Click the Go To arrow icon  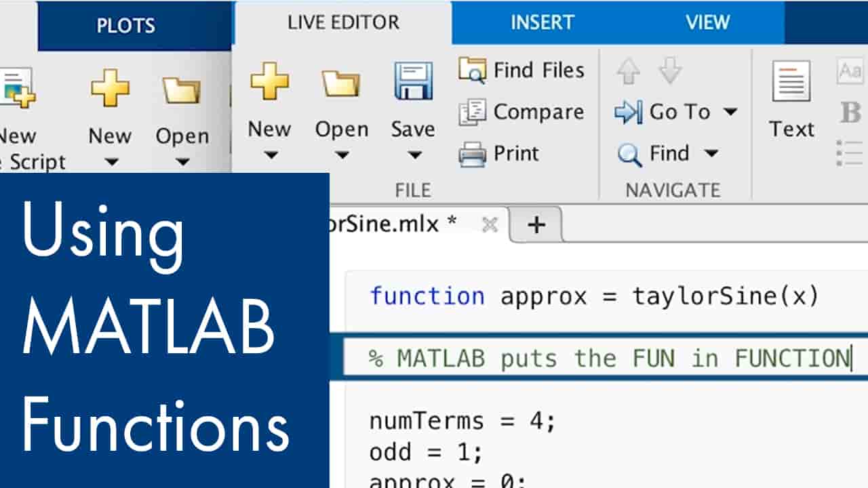tap(629, 113)
